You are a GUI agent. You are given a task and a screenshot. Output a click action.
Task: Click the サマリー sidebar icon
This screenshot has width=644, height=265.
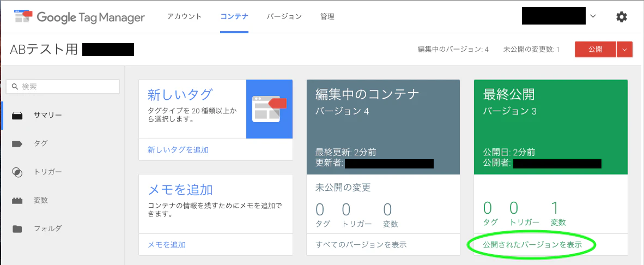pyautogui.click(x=17, y=116)
